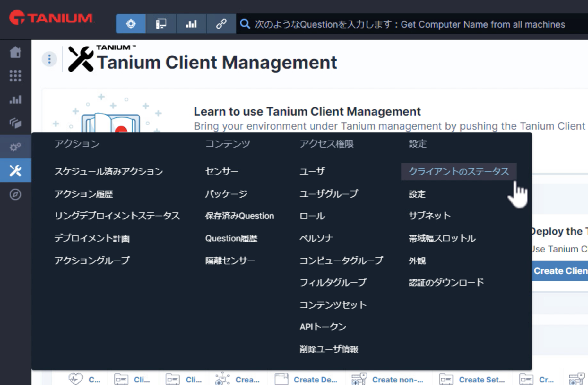Open the reporting chart sidebar icon
The image size is (588, 385).
point(15,99)
